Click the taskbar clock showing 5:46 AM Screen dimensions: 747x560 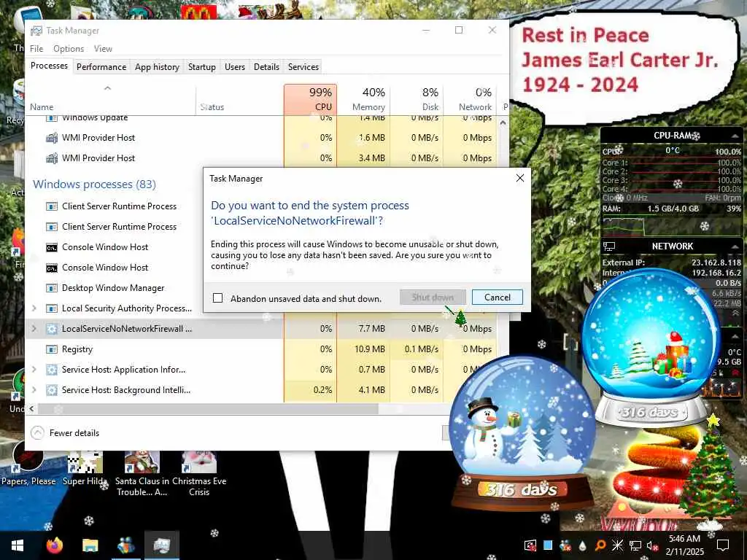[x=684, y=545]
